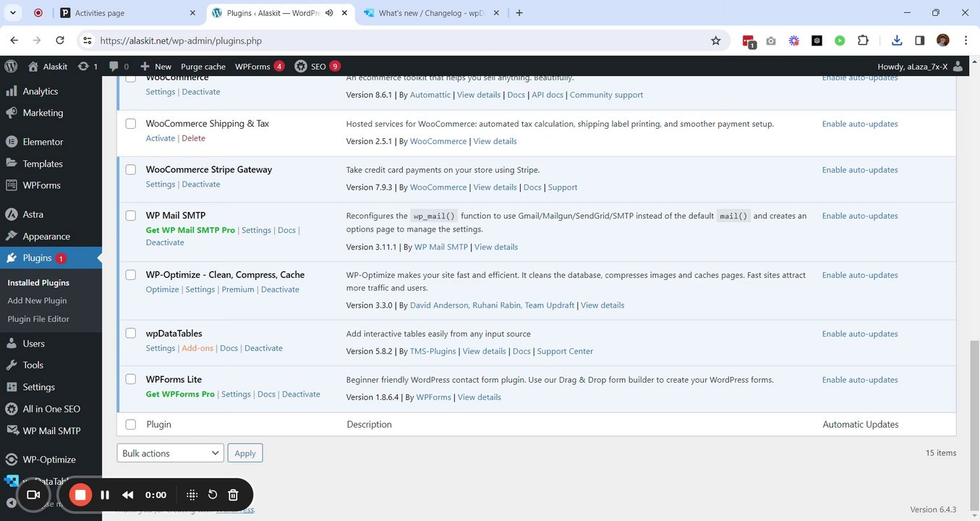Go to Add New Plugin submenu
Screen dimensions: 980x521
pos(37,301)
